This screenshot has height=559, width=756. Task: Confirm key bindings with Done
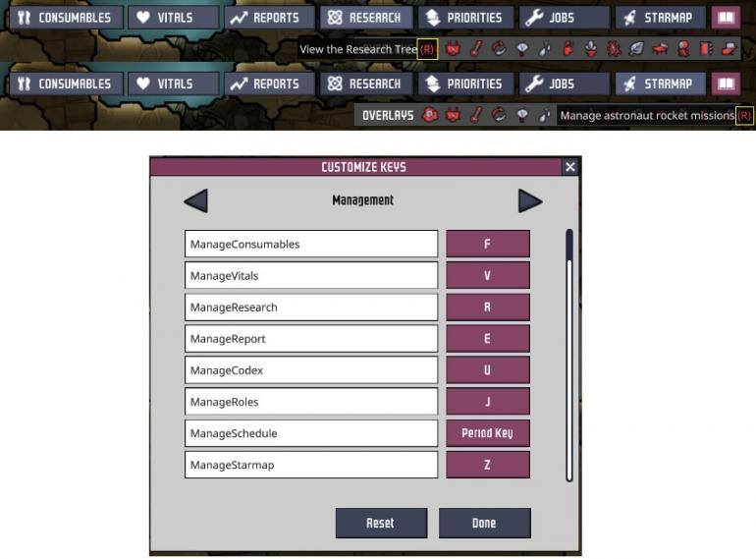click(x=485, y=523)
